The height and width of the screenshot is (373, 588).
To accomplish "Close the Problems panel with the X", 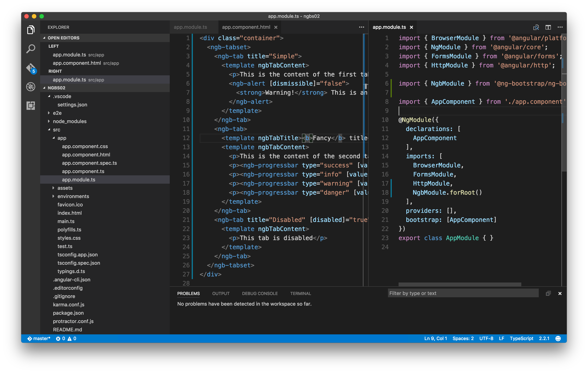I will click(560, 293).
